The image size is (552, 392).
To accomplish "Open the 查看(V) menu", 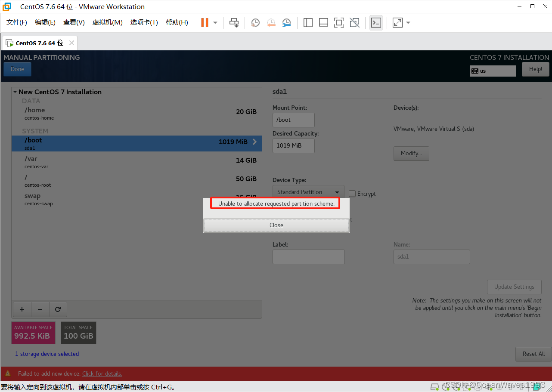I will coord(74,22).
